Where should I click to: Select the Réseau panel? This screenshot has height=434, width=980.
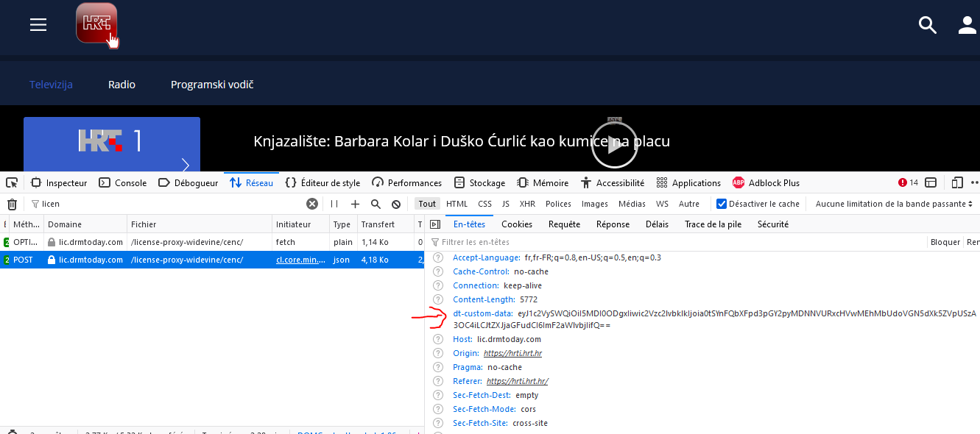pos(252,183)
